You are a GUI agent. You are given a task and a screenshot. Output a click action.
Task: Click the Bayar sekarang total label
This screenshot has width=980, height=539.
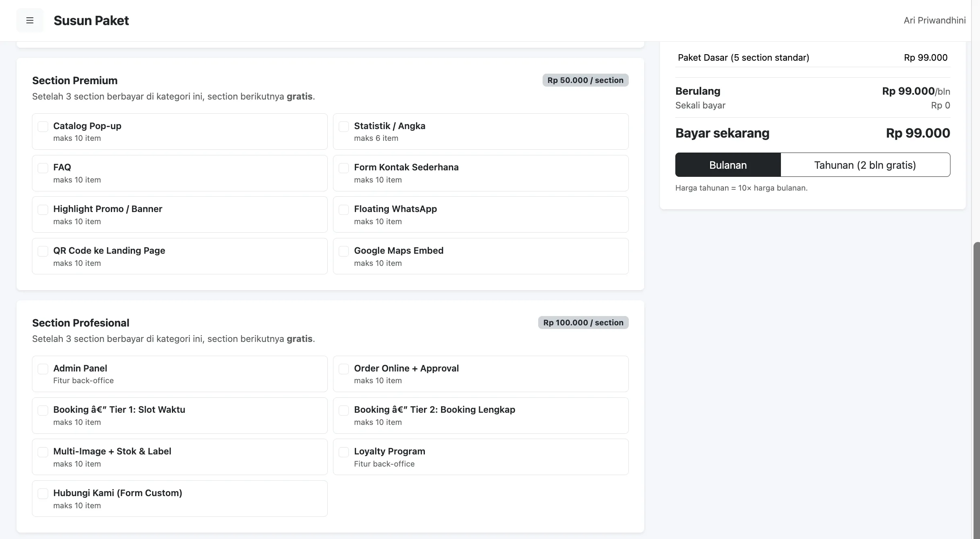pos(722,133)
